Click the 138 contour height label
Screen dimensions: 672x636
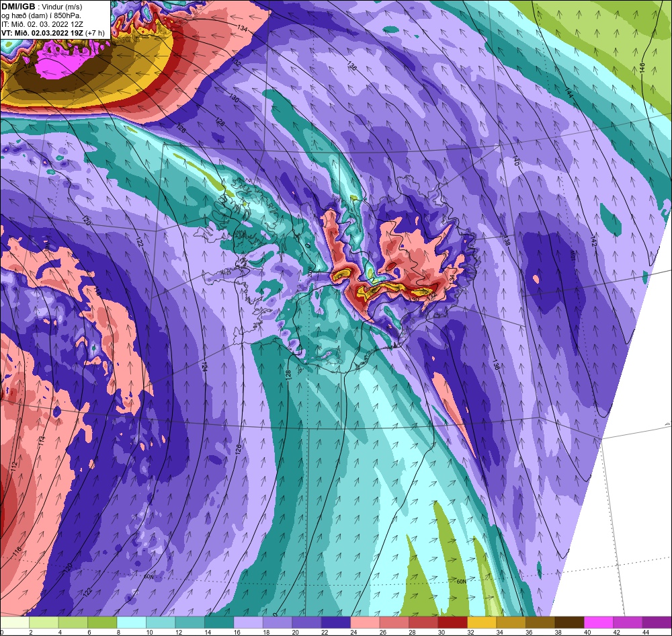coord(506,241)
